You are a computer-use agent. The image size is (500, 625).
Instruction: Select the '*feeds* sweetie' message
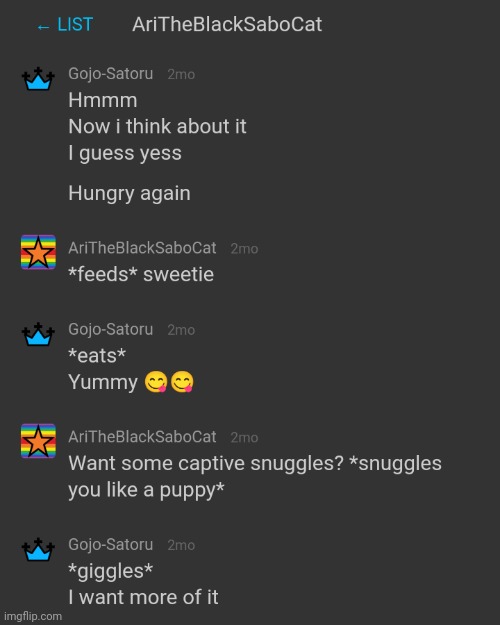pos(141,274)
